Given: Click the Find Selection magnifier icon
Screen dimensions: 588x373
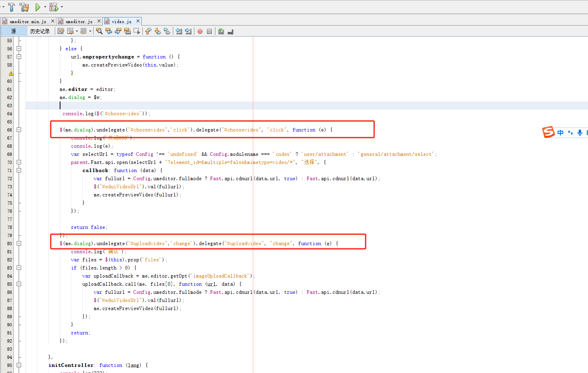Looking at the screenshot, I should tap(99, 31).
